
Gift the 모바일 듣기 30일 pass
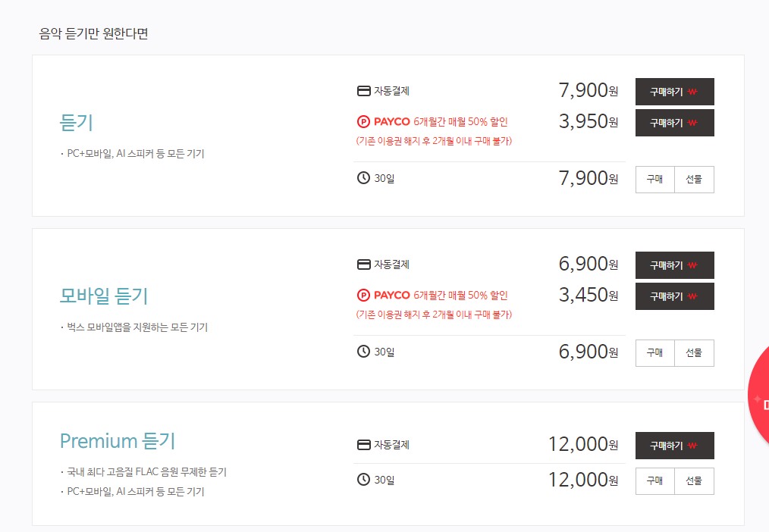(x=694, y=352)
